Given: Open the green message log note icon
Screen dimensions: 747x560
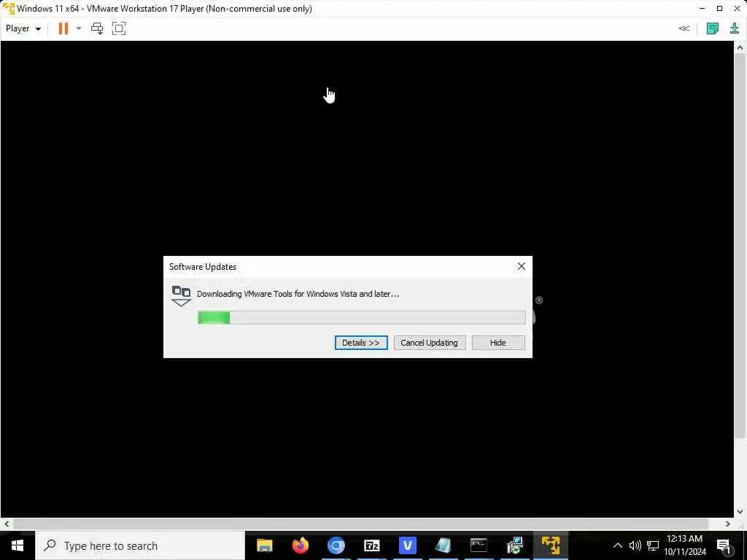Looking at the screenshot, I should (712, 28).
